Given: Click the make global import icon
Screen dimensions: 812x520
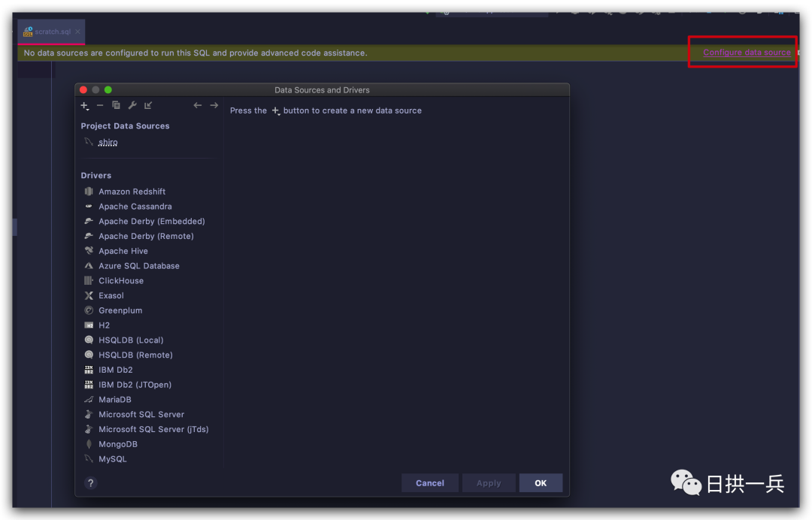Looking at the screenshot, I should click(x=148, y=105).
